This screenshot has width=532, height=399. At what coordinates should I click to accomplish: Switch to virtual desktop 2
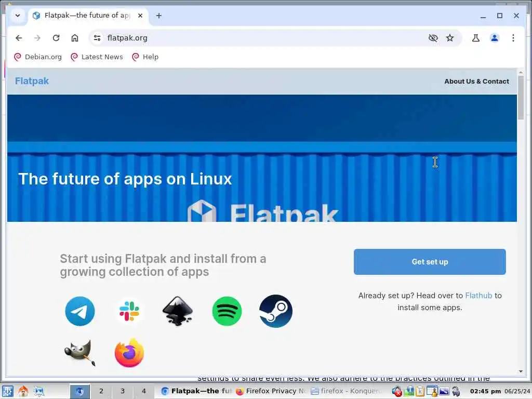[x=101, y=391]
